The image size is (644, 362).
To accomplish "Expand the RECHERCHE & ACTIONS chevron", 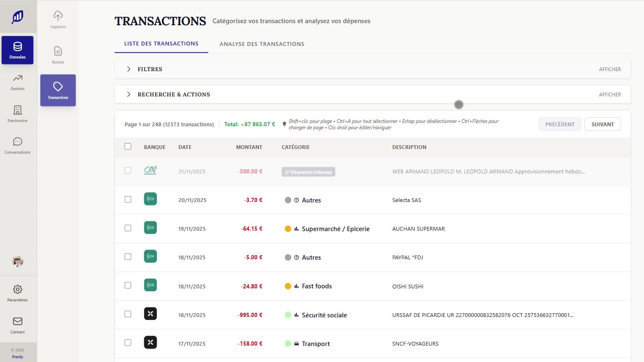I will coord(129,94).
